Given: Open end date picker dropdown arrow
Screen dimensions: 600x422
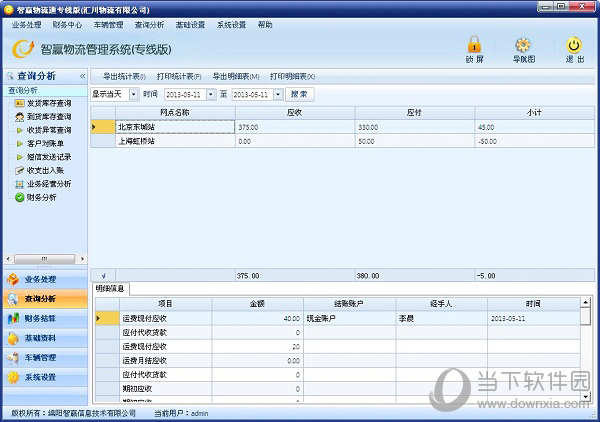Looking at the screenshot, I should [x=278, y=95].
